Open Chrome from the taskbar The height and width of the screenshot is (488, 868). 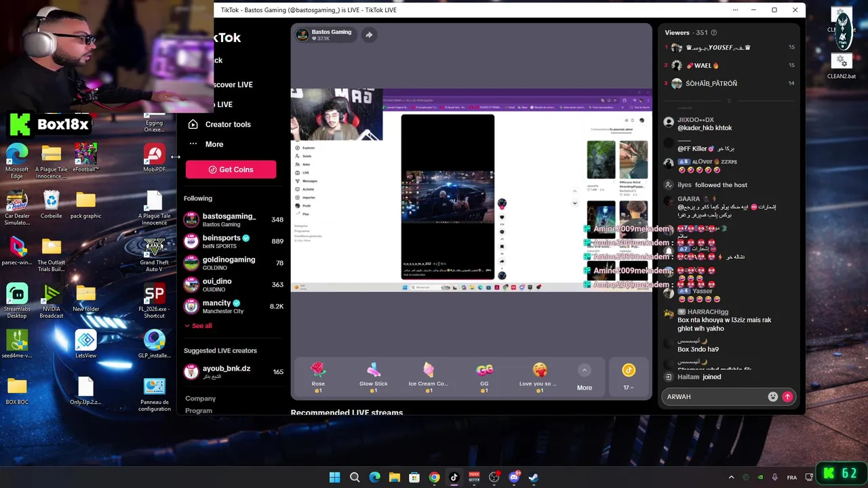(434, 477)
